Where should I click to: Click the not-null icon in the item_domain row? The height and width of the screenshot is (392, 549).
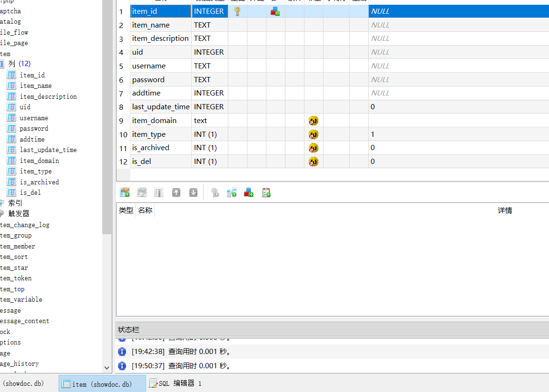(x=314, y=121)
